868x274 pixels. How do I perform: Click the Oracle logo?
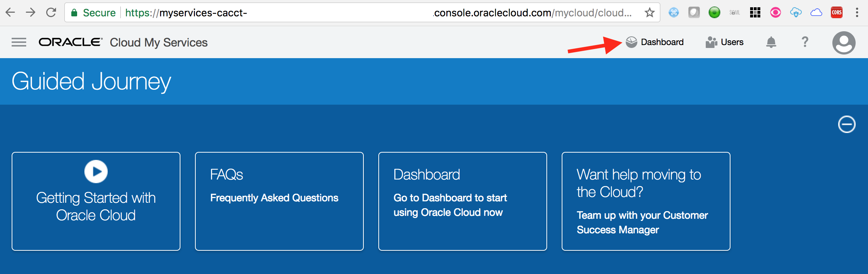[x=71, y=42]
